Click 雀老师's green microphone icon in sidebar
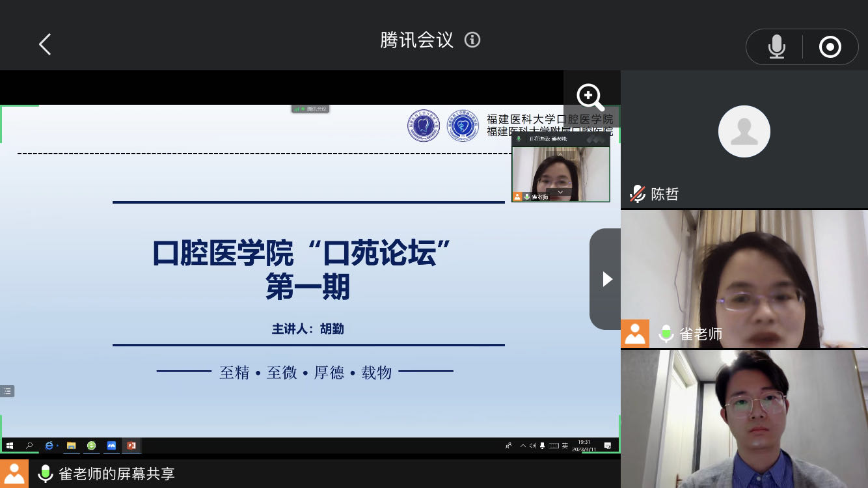 coord(666,334)
